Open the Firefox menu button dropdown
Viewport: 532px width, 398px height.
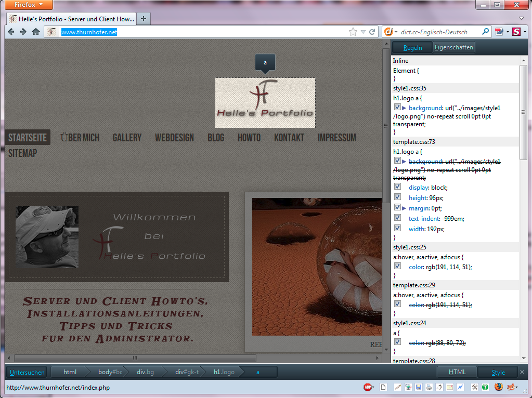click(29, 4)
